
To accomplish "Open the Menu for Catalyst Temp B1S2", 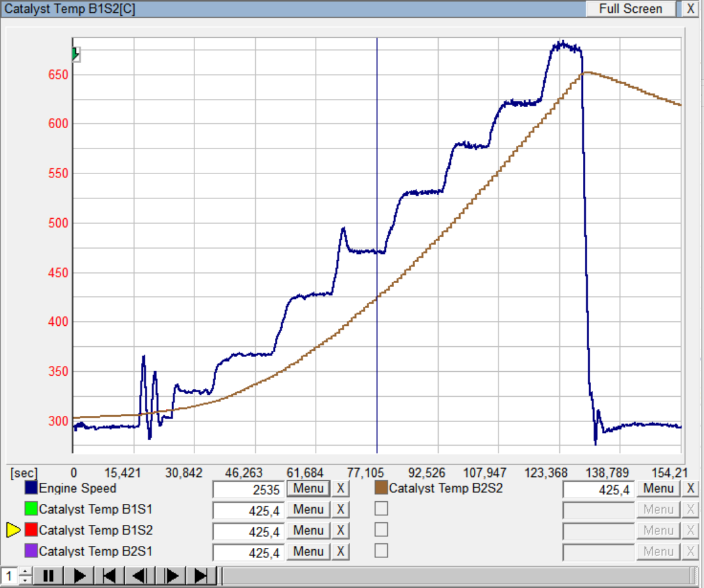I will [x=309, y=531].
